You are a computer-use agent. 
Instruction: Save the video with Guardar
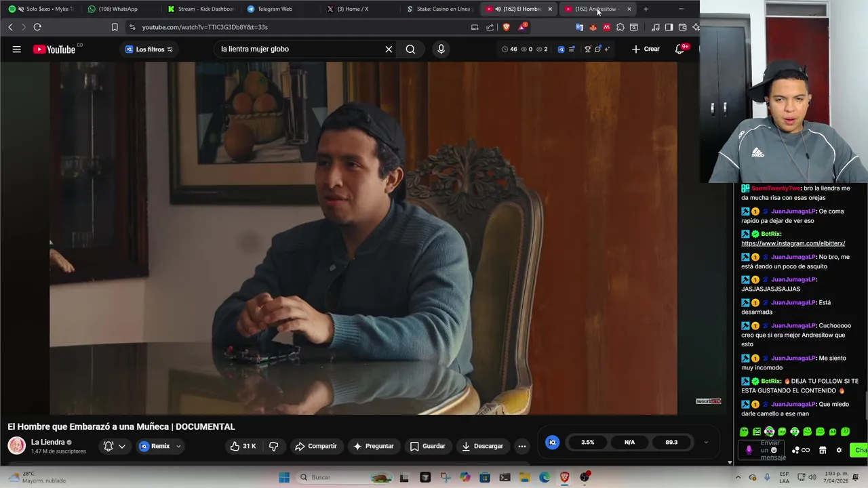tap(427, 446)
